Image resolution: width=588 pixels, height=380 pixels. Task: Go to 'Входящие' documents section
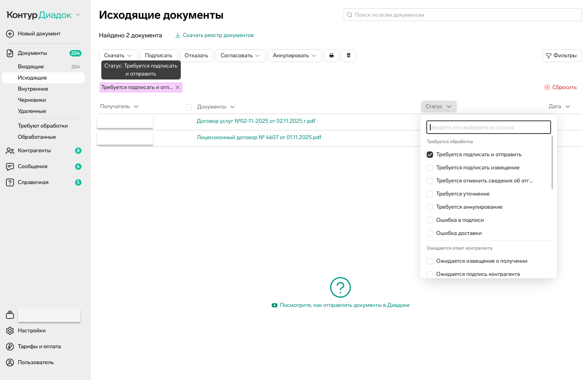(x=31, y=67)
